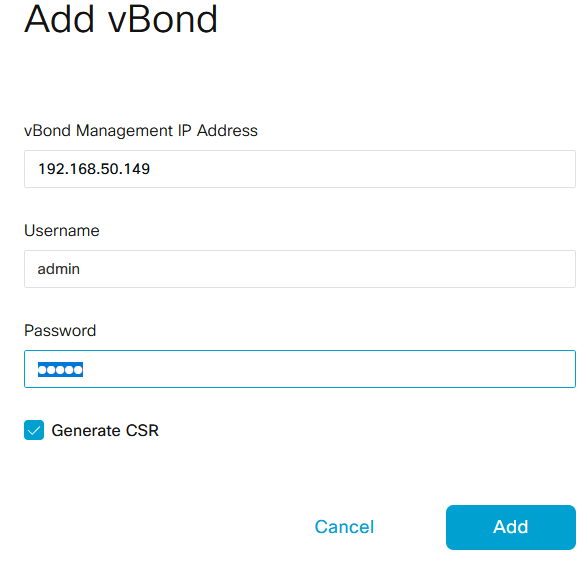The width and height of the screenshot is (588, 565).
Task: Uncheck the Generate CSR checkbox
Action: 34,430
